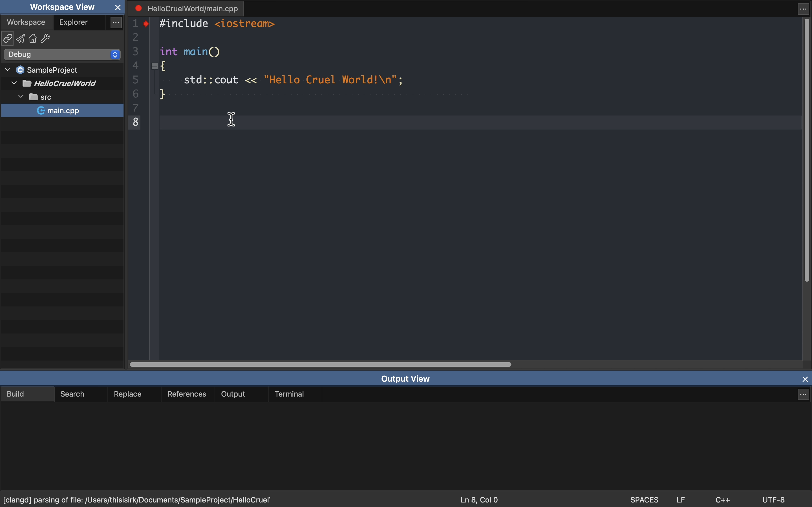Toggle the link editor chain icon

7,39
